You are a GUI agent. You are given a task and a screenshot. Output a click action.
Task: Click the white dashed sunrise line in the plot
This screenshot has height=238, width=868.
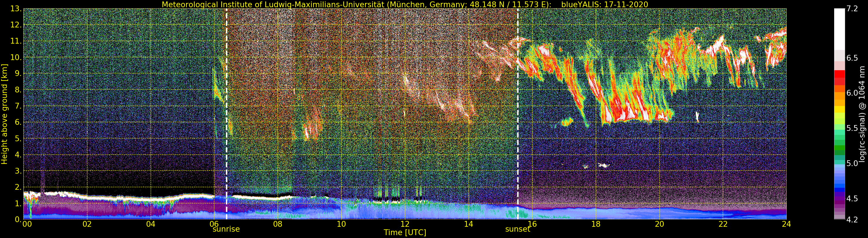click(x=226, y=114)
